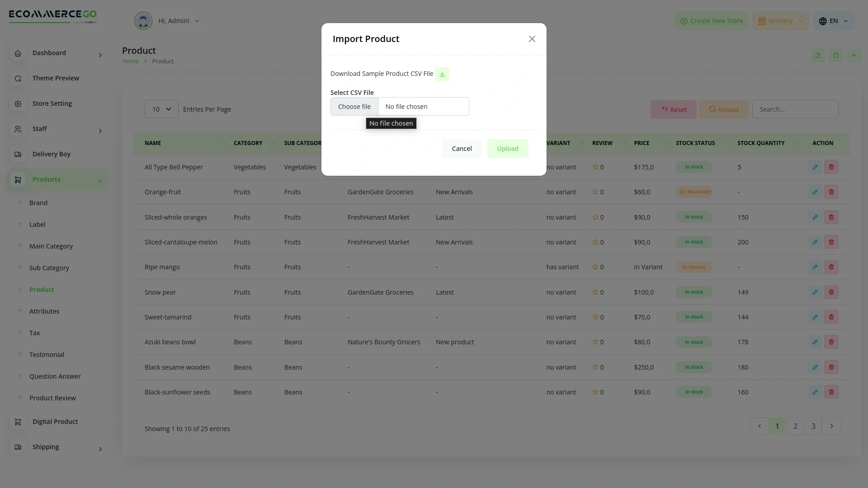
Task: Expand the Grocery store dropdown
Action: 781,21
